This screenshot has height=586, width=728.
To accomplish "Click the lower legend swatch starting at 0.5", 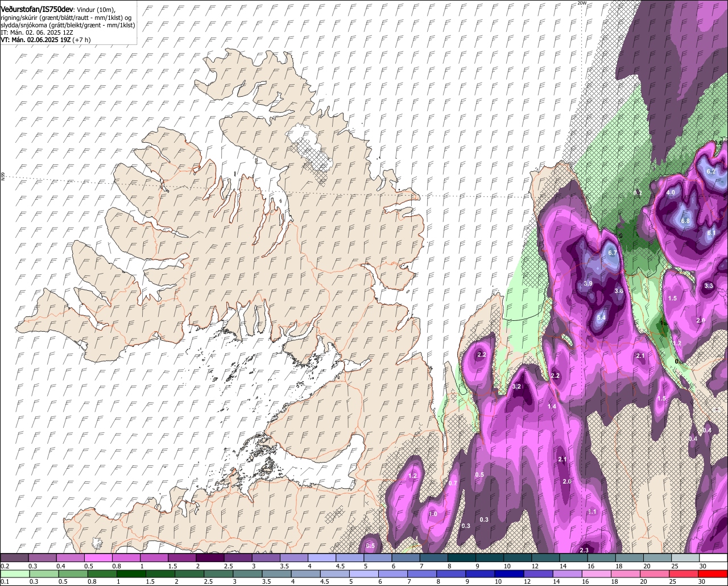I will point(73,573).
